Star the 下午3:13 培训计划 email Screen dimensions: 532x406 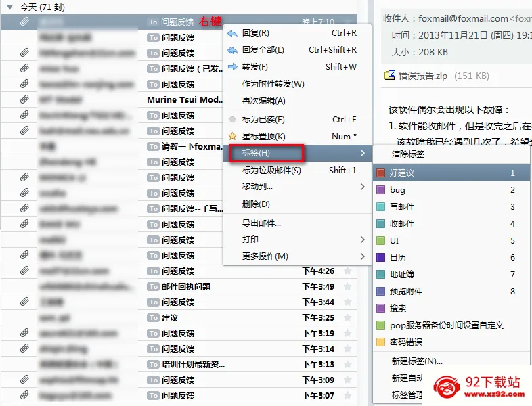pyautogui.click(x=347, y=365)
